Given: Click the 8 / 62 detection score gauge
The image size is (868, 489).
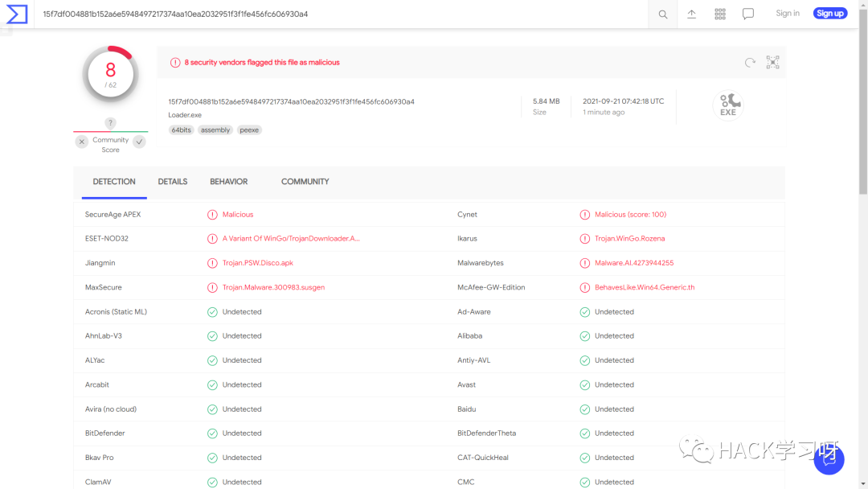Looking at the screenshot, I should click(x=111, y=74).
